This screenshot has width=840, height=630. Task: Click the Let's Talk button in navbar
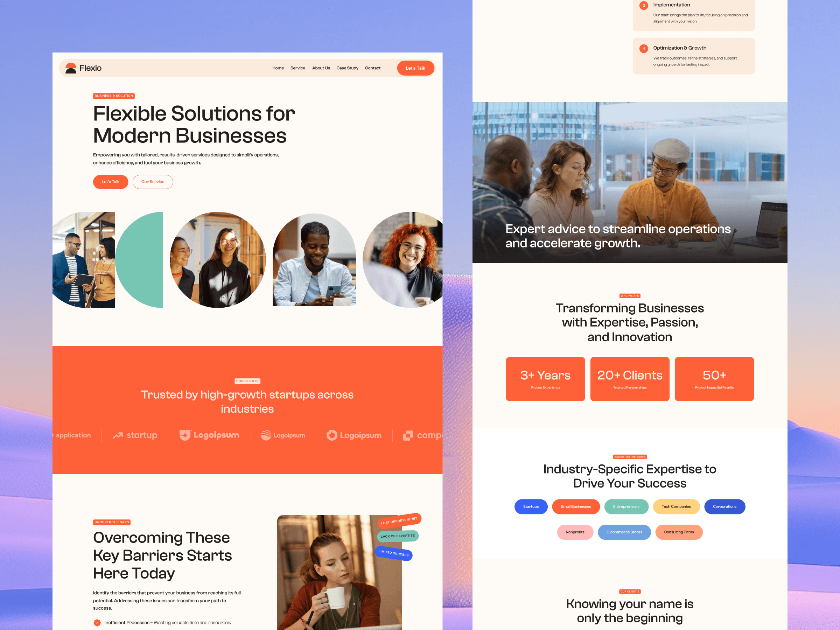[414, 68]
